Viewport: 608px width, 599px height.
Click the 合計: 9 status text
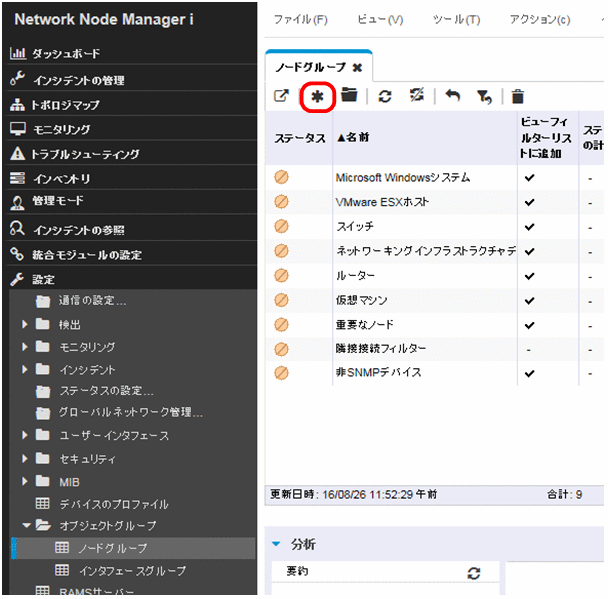pyautogui.click(x=564, y=494)
